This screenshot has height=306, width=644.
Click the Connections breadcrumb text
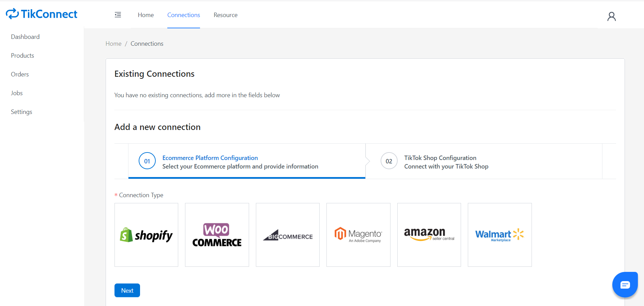tap(147, 44)
